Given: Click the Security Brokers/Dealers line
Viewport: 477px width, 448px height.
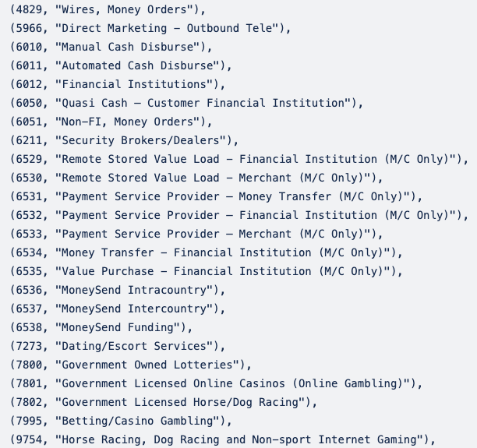Looking at the screenshot, I should tap(124, 140).
